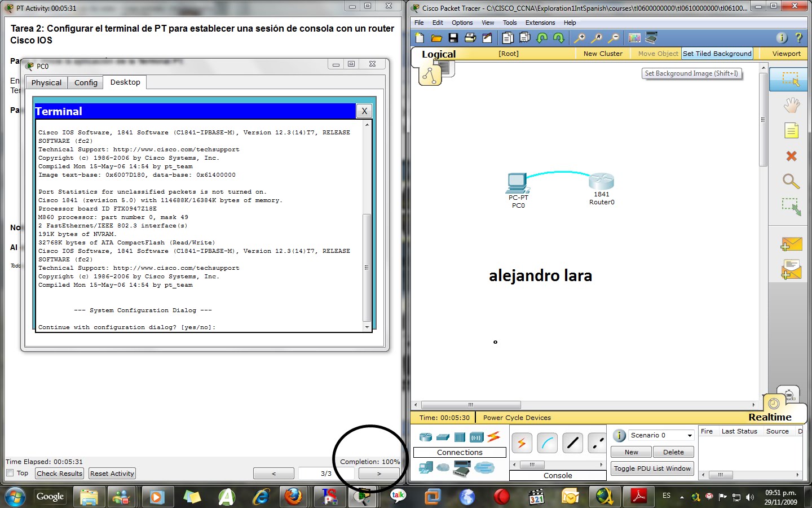Click the Redo green arrow icon
812x508 pixels.
coord(559,38)
